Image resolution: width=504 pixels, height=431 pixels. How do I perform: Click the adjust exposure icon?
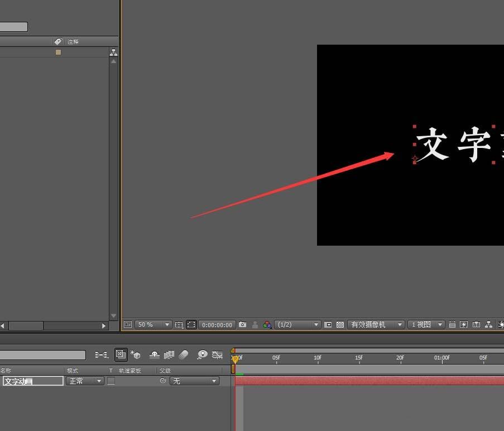coord(500,324)
